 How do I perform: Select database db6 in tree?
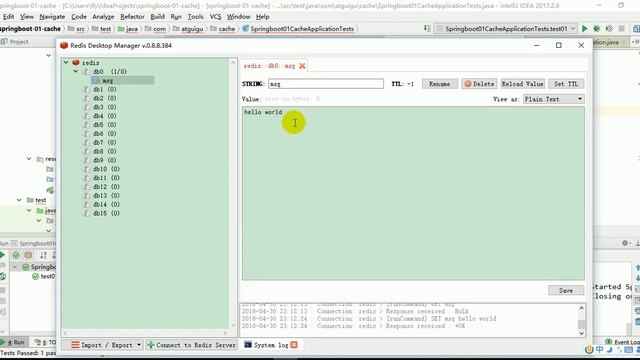(x=104, y=133)
